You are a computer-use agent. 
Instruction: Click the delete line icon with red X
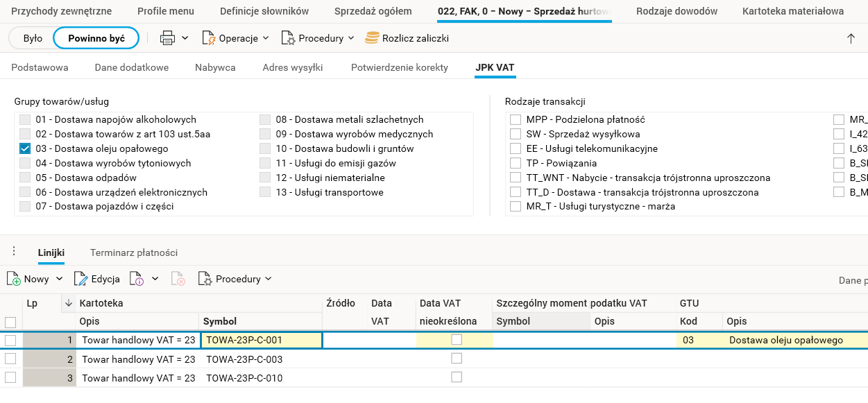pos(178,279)
